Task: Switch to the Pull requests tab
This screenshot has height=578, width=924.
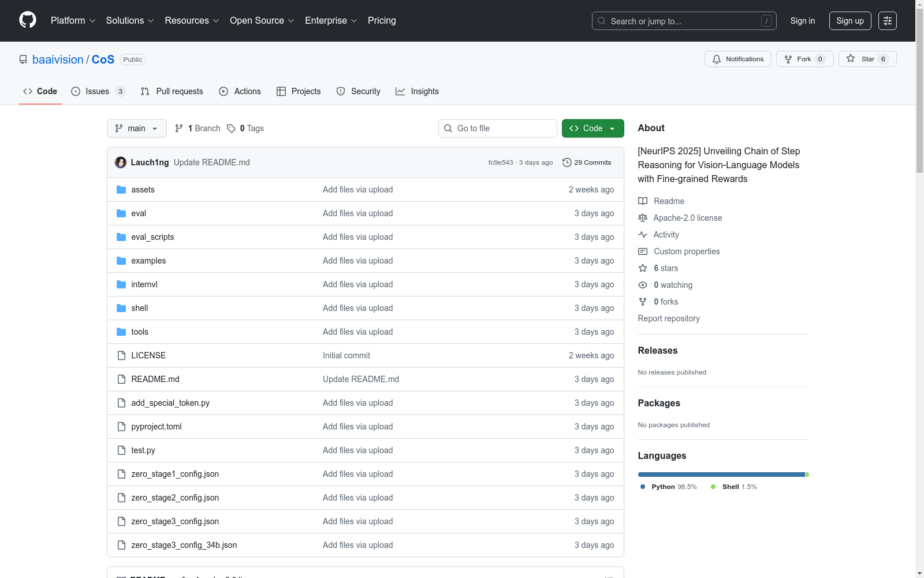Action: click(x=172, y=91)
